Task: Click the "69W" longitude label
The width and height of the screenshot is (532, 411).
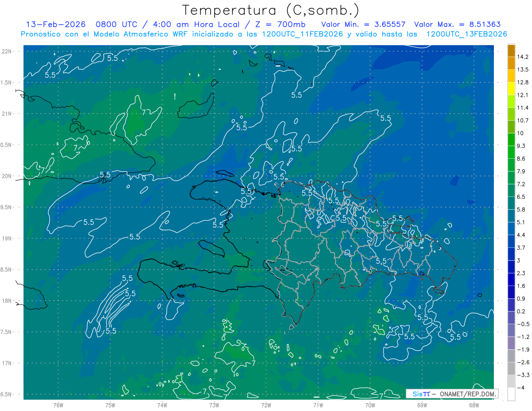Action: (422, 405)
